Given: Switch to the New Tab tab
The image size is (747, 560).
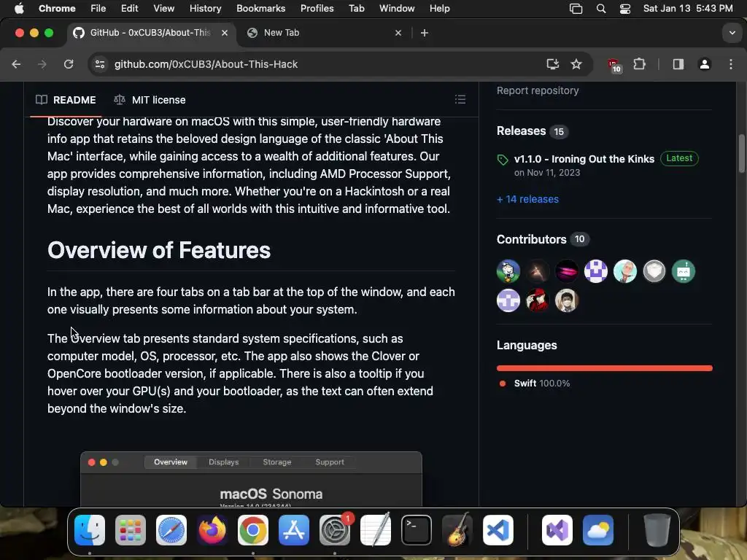Looking at the screenshot, I should (x=324, y=33).
